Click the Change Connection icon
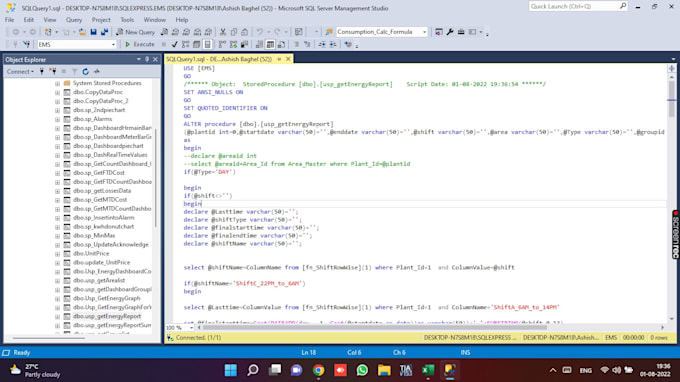Screen dimensions: 680x382 point(27,44)
